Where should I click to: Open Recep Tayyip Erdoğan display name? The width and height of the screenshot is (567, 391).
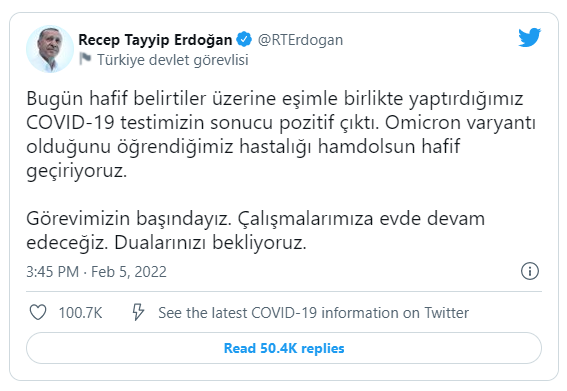(155, 40)
